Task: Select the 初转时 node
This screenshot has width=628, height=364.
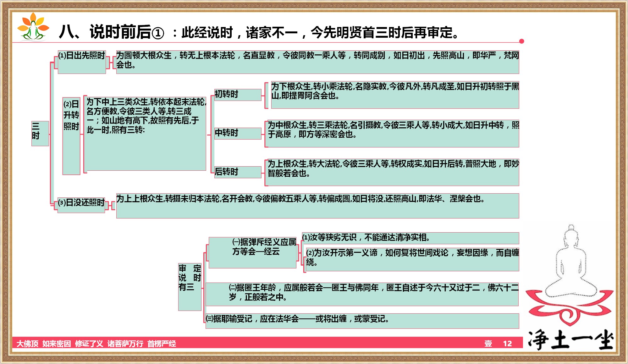Action: pos(237,94)
